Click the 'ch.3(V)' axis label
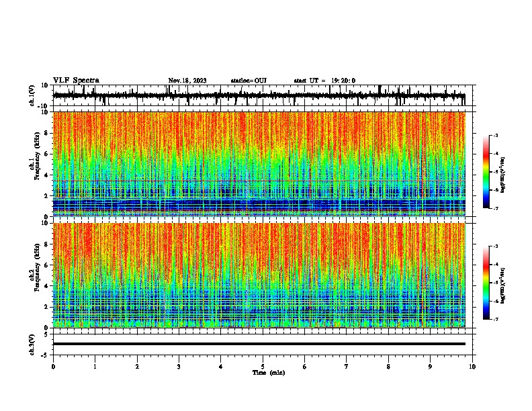The image size is (532, 411). (x=32, y=345)
